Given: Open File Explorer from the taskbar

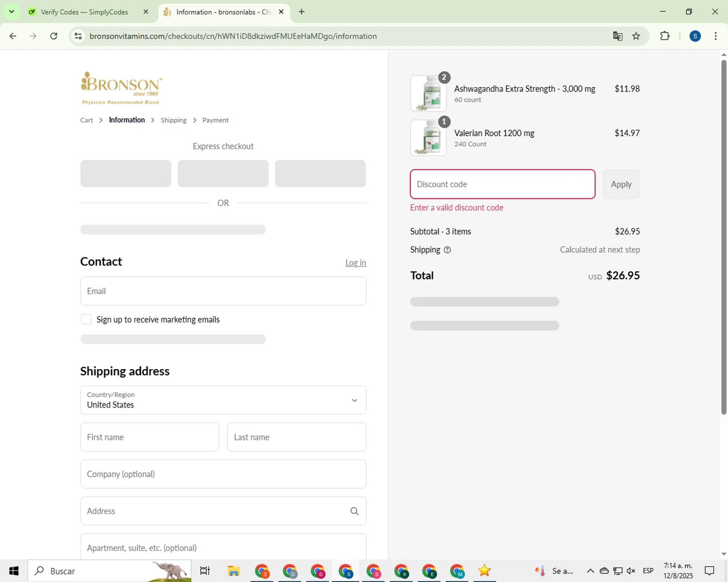Looking at the screenshot, I should coord(233,571).
